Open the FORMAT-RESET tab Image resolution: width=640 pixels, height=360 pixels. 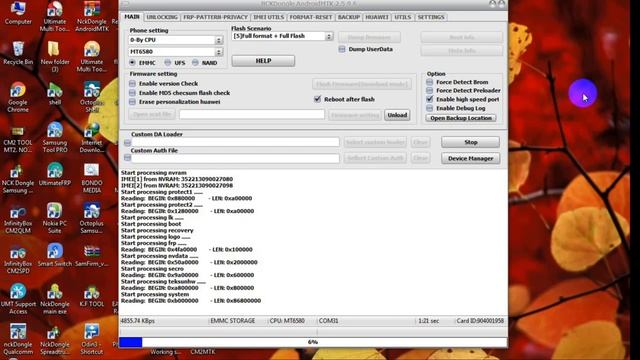point(311,17)
